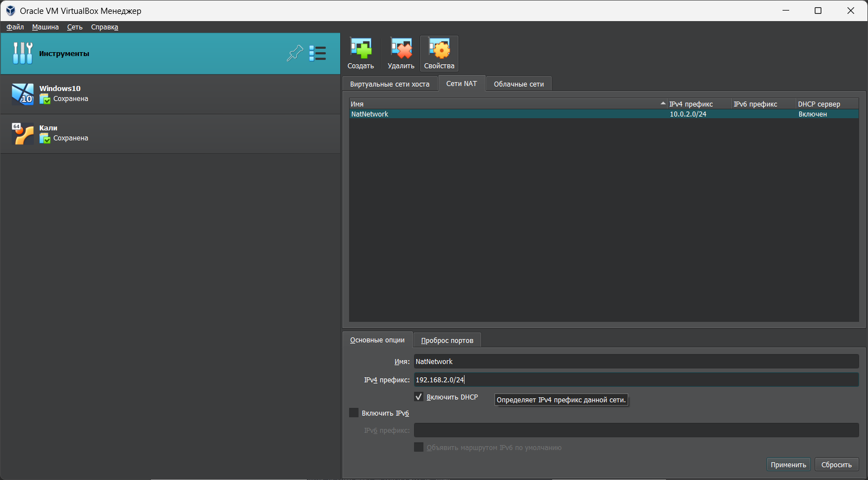868x480 pixels.
Task: Click the Включен DHCP status cell
Action: coord(813,114)
